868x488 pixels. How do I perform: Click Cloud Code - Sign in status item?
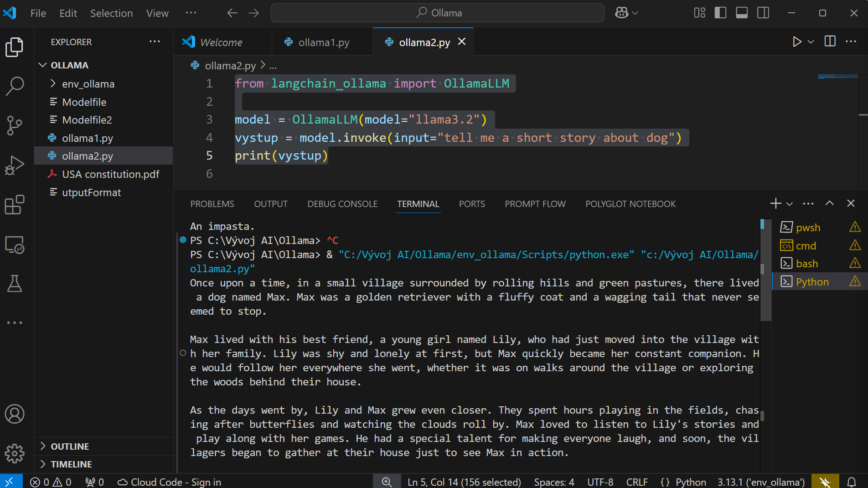pos(170,482)
